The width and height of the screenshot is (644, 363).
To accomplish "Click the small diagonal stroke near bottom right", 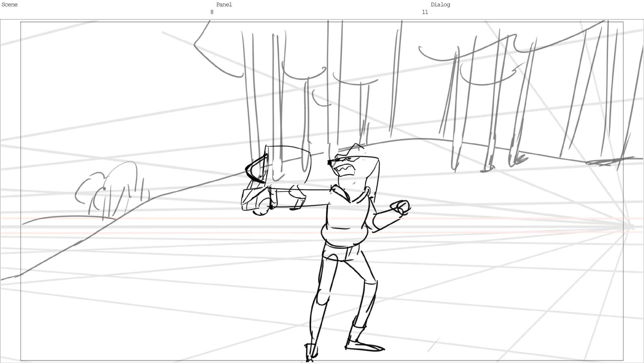I will [433, 345].
